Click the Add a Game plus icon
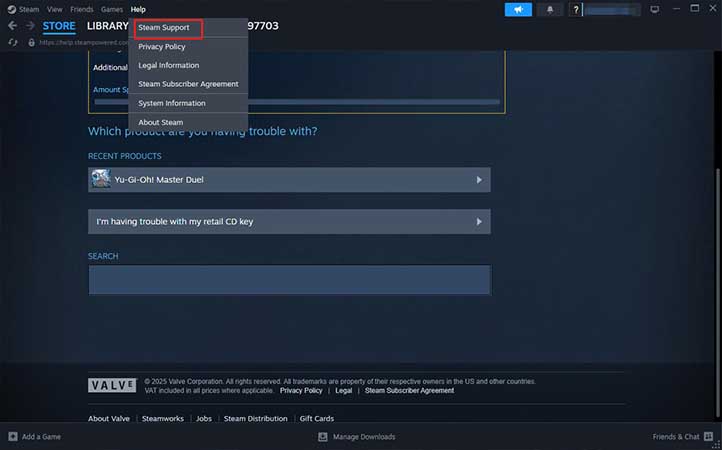The height and width of the screenshot is (450, 722). pyautogui.click(x=13, y=436)
